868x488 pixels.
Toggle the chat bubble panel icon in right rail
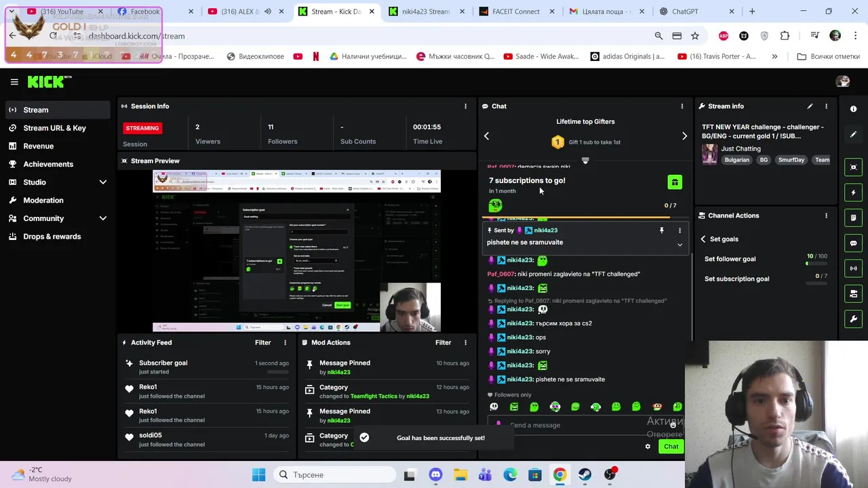point(853,243)
